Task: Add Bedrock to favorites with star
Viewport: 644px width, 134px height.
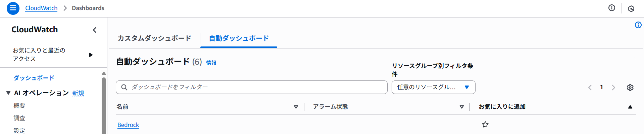Action: click(x=485, y=125)
